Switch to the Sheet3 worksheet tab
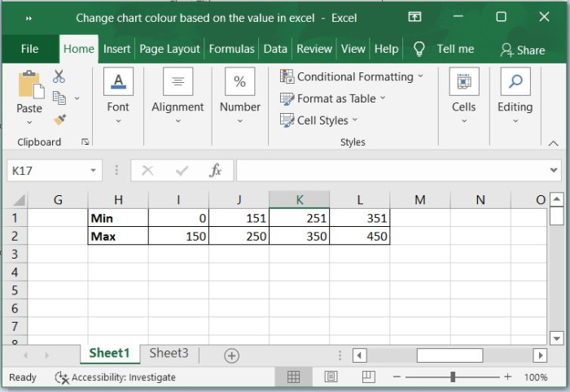The width and height of the screenshot is (570, 392). pyautogui.click(x=169, y=353)
